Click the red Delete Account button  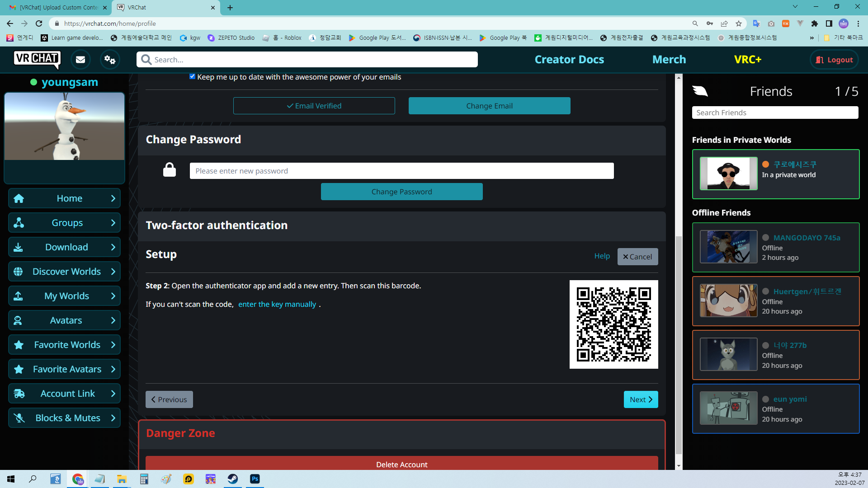click(x=401, y=463)
